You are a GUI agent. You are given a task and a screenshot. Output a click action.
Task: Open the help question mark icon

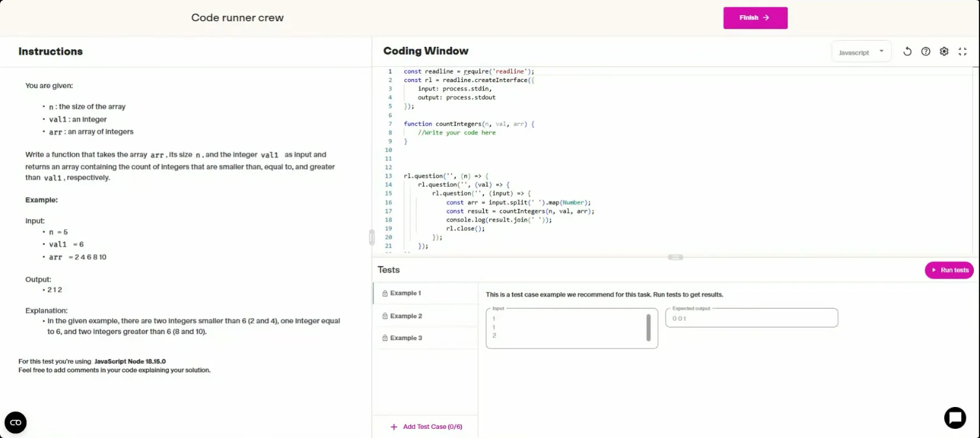[x=925, y=52]
